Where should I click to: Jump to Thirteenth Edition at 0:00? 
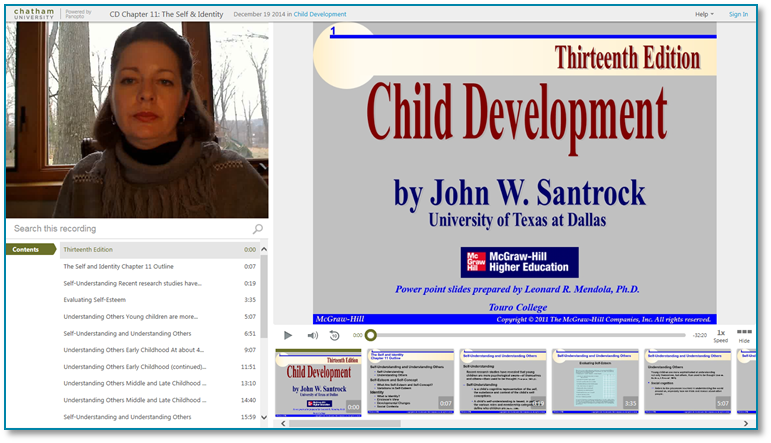pos(159,250)
